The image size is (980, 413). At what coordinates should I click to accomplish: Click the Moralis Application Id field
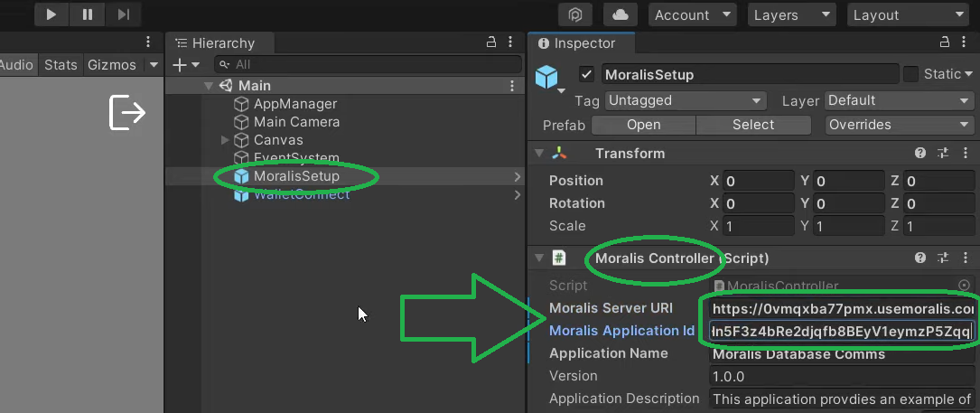coord(840,331)
